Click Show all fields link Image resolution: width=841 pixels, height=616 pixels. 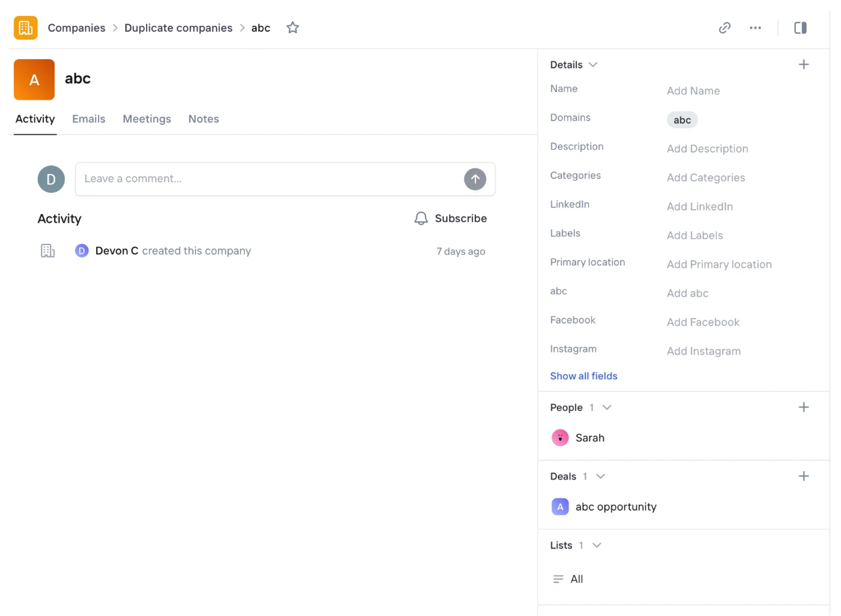point(584,376)
